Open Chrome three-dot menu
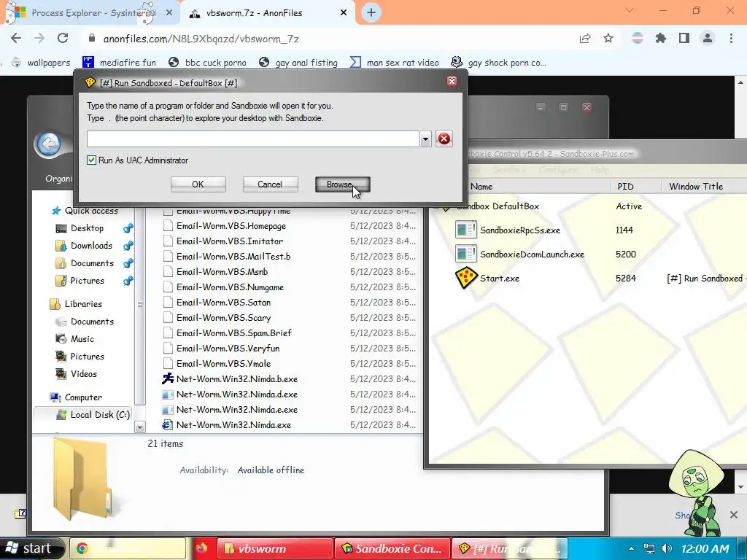This screenshot has width=747, height=560. click(x=731, y=39)
